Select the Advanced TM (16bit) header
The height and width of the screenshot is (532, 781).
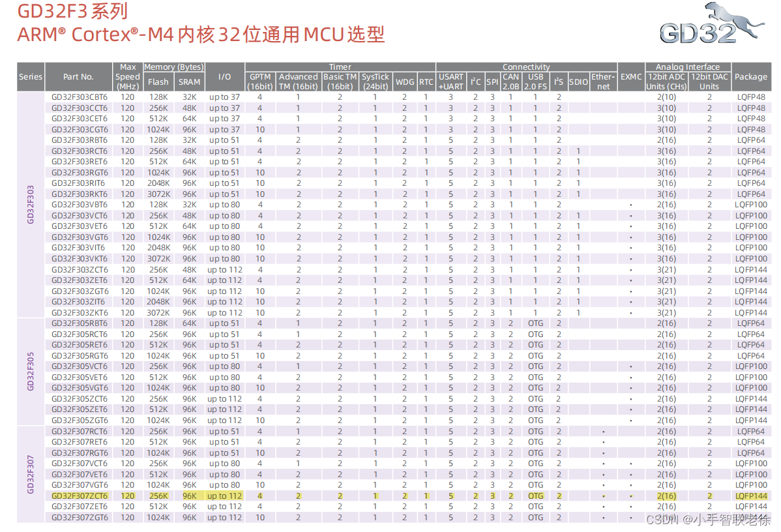(x=299, y=81)
